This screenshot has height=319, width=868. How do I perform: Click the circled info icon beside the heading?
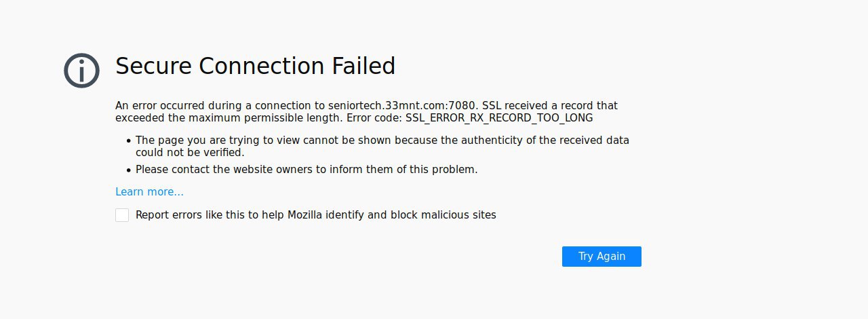coord(81,70)
